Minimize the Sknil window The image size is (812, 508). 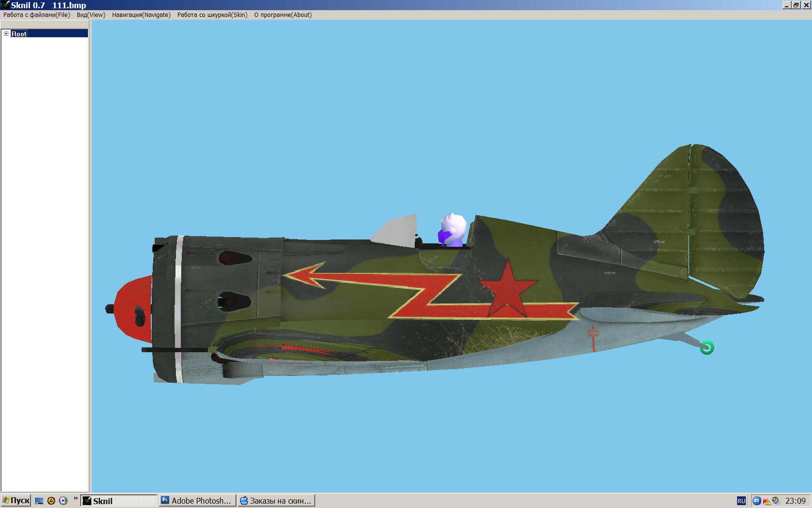pos(787,5)
